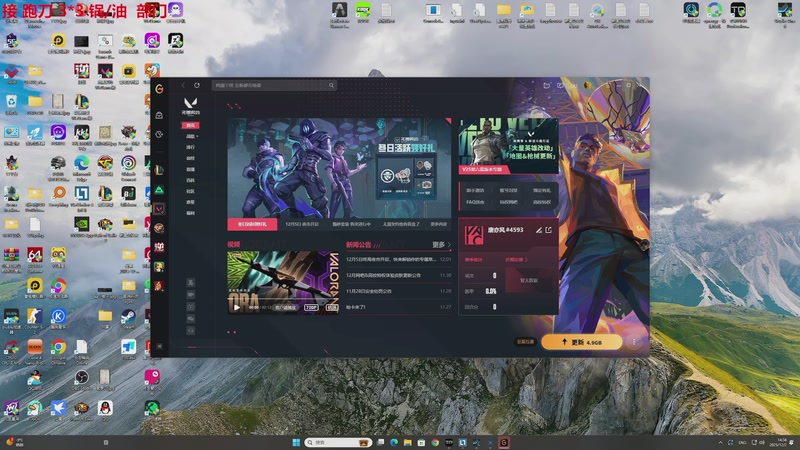Open news item dated 11.27
The width and height of the screenshot is (800, 450).
pos(398,307)
